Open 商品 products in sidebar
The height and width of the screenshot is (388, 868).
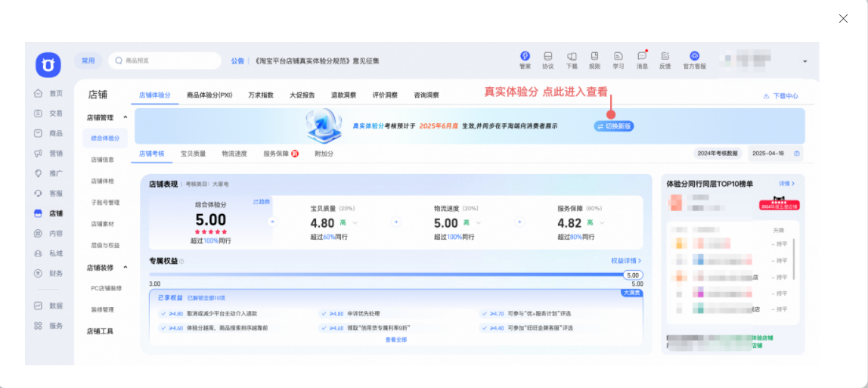click(48, 133)
